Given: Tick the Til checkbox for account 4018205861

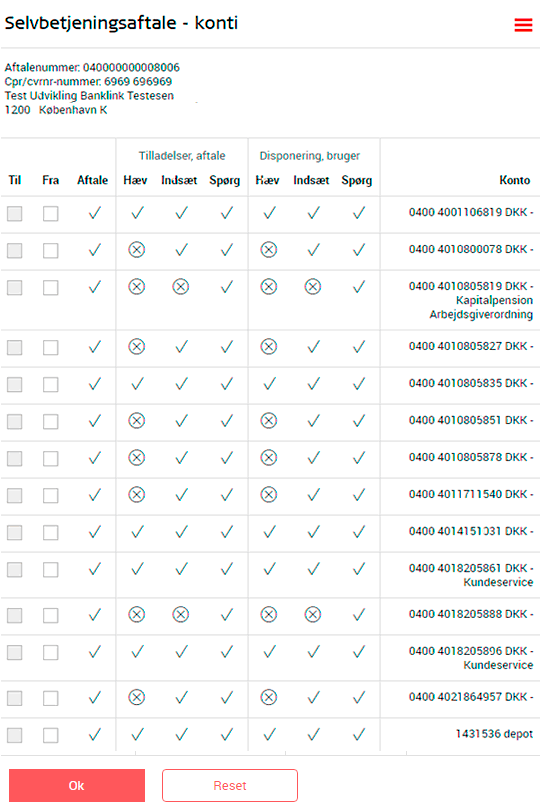Looking at the screenshot, I should point(14,570).
